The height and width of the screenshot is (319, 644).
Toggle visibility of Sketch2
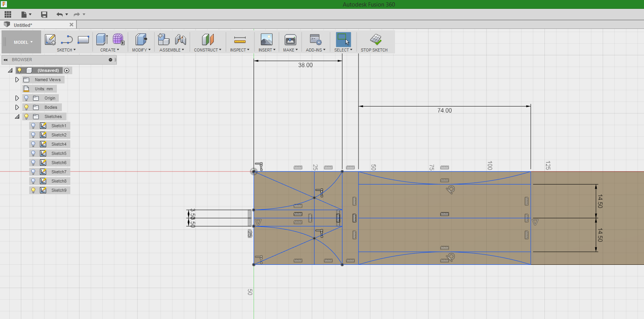pos(33,135)
